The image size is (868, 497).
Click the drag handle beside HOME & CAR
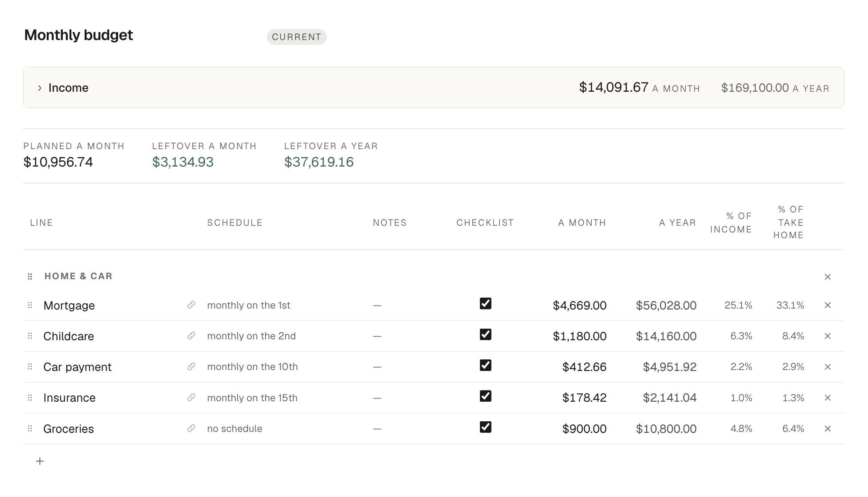(x=30, y=277)
